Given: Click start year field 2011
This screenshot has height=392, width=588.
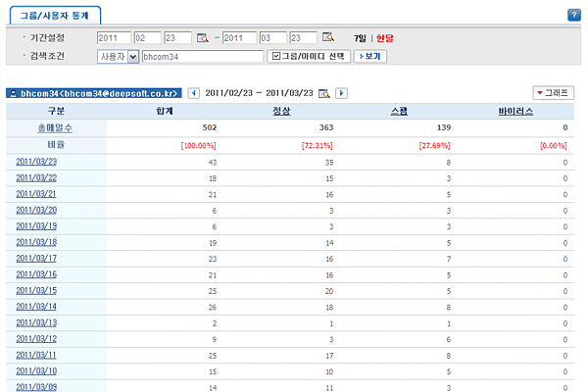Looking at the screenshot, I should click(114, 38).
